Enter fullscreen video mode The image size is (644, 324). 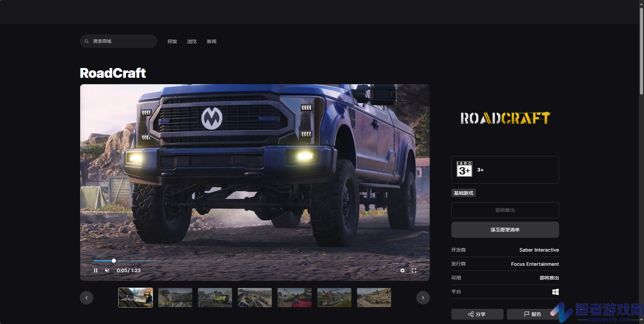[x=414, y=270]
